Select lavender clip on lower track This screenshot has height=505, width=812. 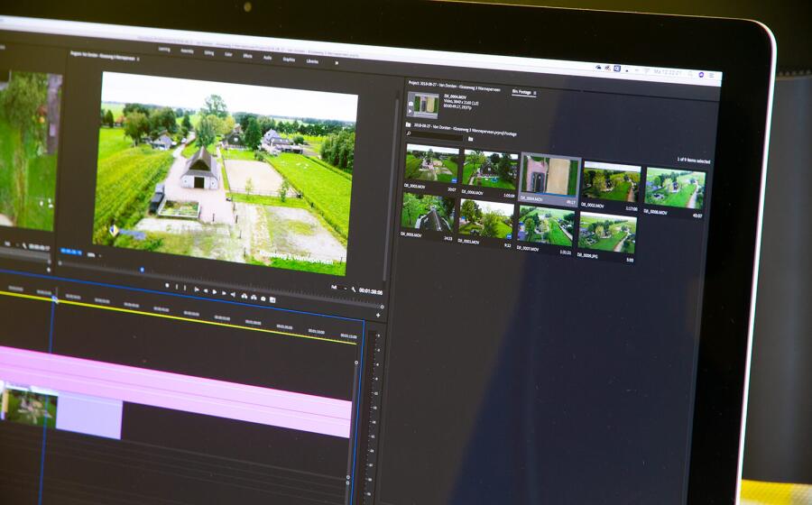point(89,417)
